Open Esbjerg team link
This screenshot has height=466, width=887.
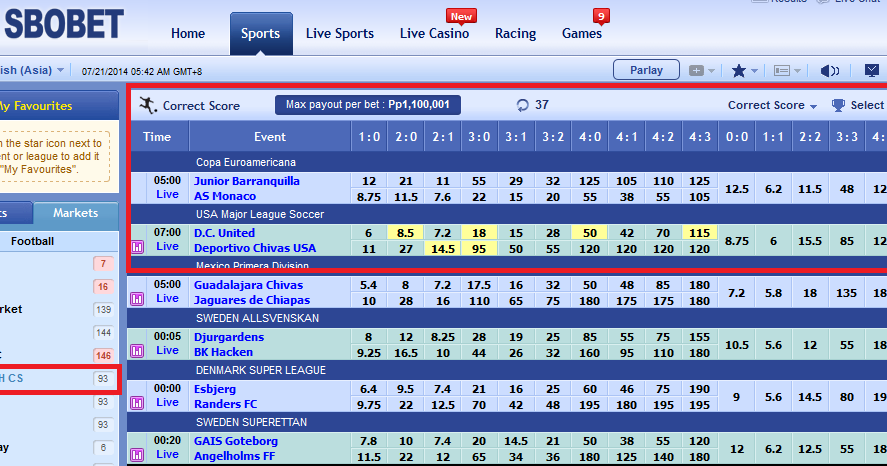point(215,389)
